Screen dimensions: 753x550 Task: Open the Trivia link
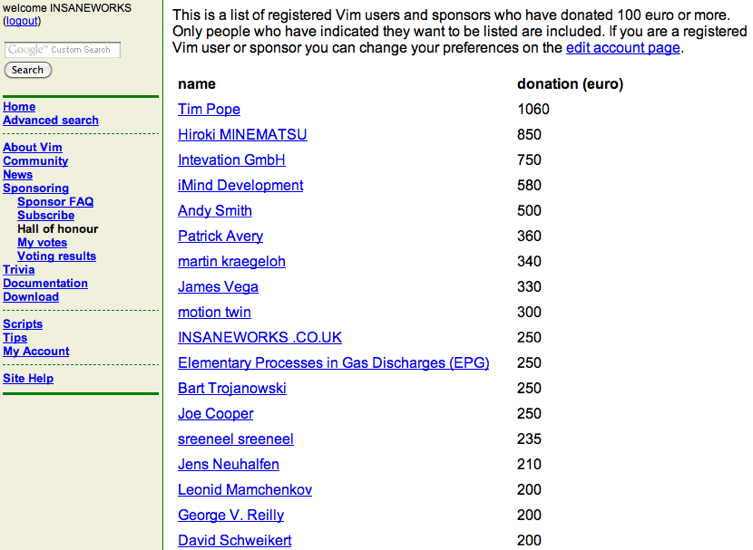[19, 269]
